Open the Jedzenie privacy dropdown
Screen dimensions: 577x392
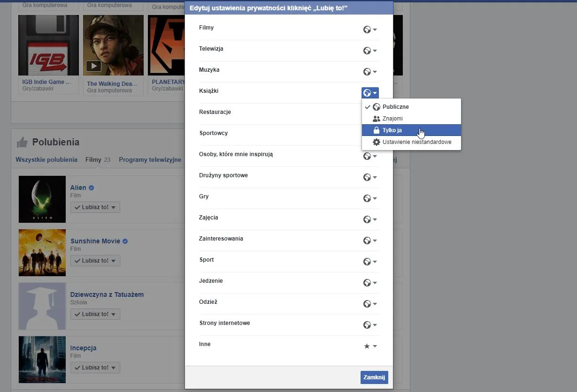coord(368,282)
